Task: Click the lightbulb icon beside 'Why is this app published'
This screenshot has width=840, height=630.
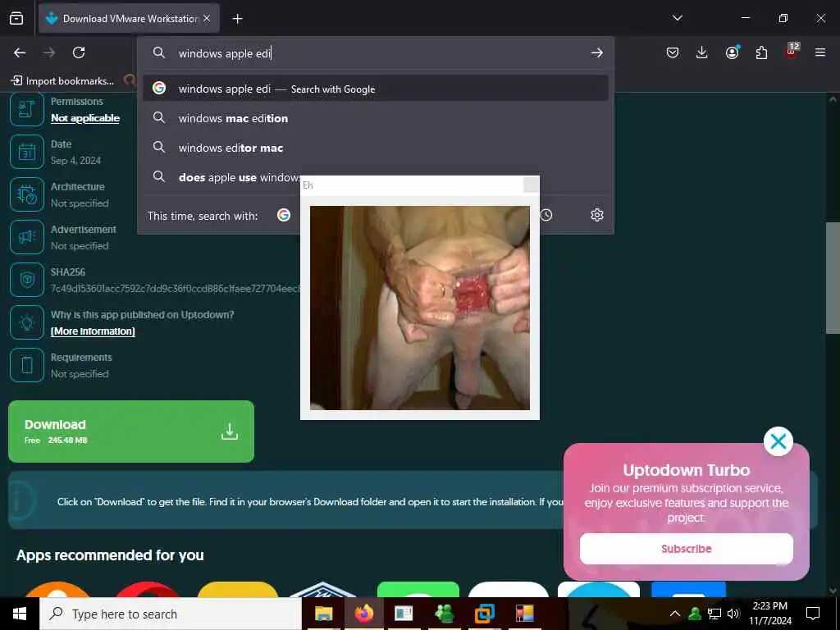Action: [27, 322]
